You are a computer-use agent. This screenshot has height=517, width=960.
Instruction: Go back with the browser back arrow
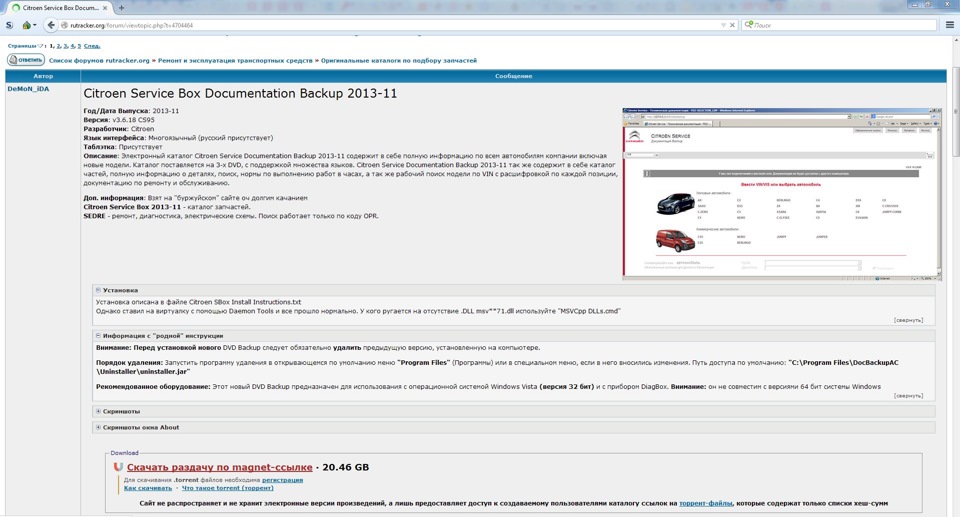coord(51,25)
